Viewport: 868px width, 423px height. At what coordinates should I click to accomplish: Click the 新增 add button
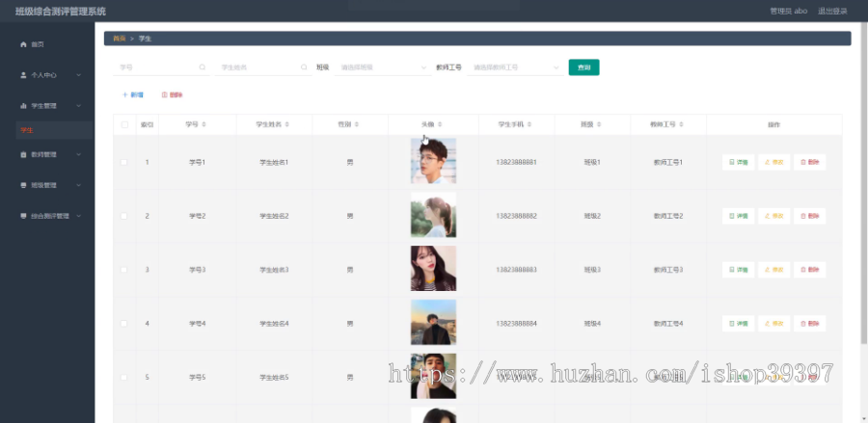click(x=133, y=95)
